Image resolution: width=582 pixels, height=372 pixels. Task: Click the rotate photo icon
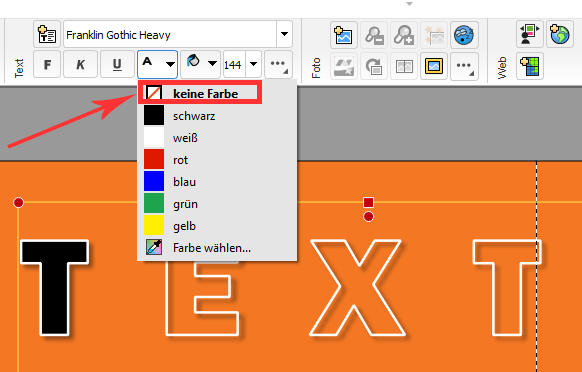click(x=374, y=66)
